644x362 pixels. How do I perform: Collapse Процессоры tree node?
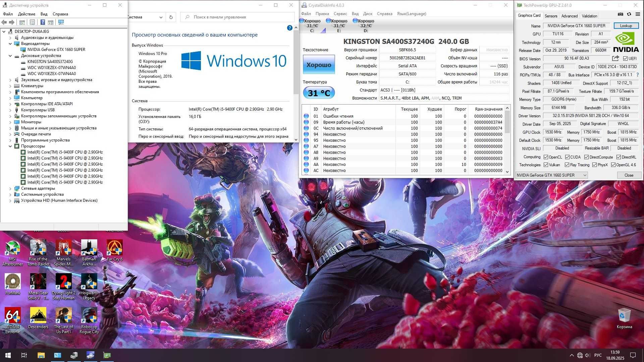click(10, 146)
